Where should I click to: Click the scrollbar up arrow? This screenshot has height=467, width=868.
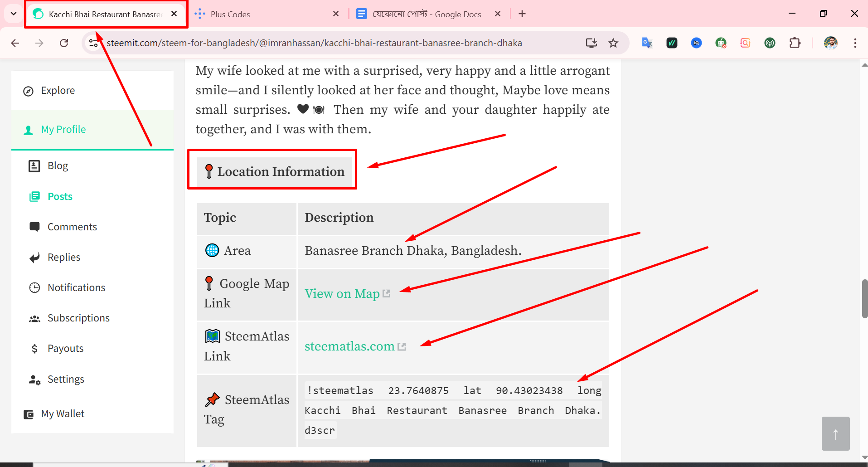tap(864, 65)
